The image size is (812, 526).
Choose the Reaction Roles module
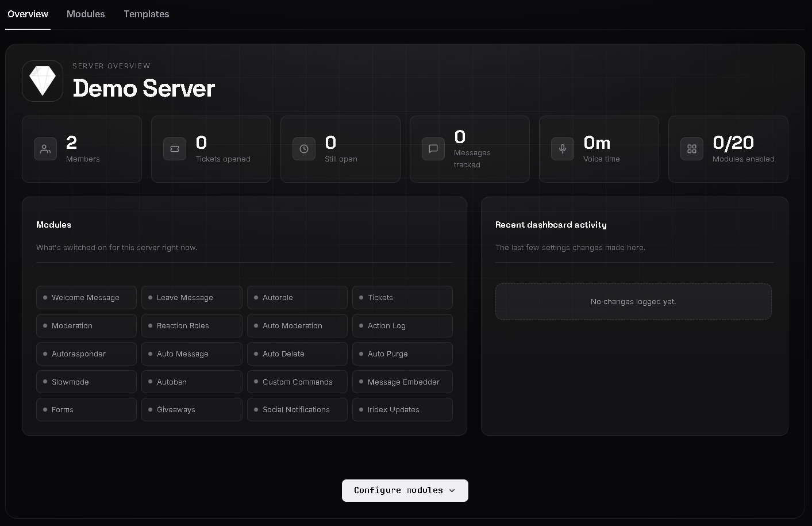point(192,325)
